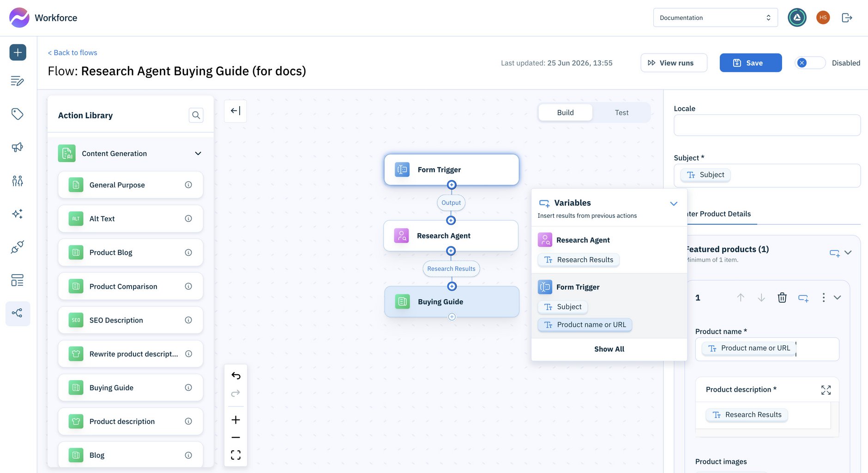Screen dimensions: 868x473
Task: Open the templates layout icon in sidebar
Action: point(18,280)
